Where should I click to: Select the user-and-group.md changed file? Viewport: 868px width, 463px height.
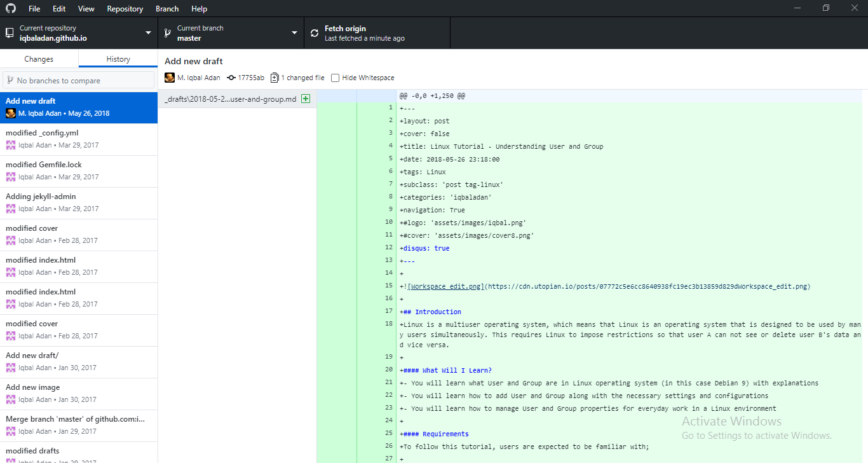[x=237, y=99]
